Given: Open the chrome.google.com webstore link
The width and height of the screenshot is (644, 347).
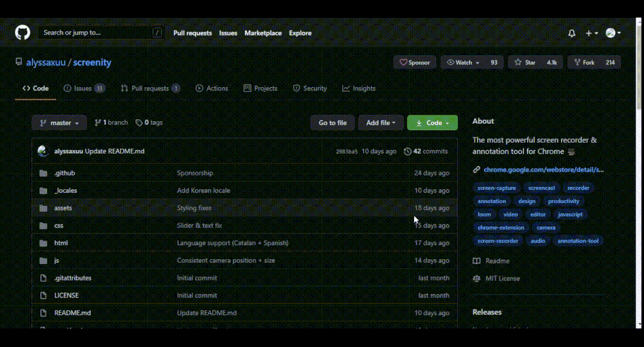Looking at the screenshot, I should click(543, 170).
